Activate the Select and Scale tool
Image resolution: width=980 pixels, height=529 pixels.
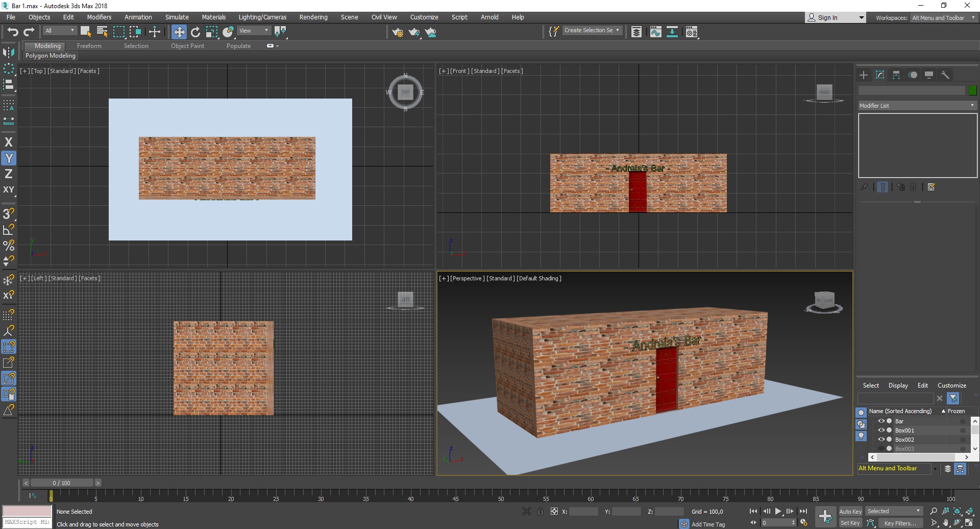click(212, 32)
